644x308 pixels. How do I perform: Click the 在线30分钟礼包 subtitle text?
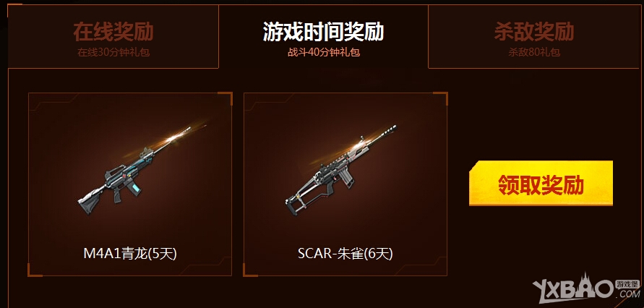point(113,53)
